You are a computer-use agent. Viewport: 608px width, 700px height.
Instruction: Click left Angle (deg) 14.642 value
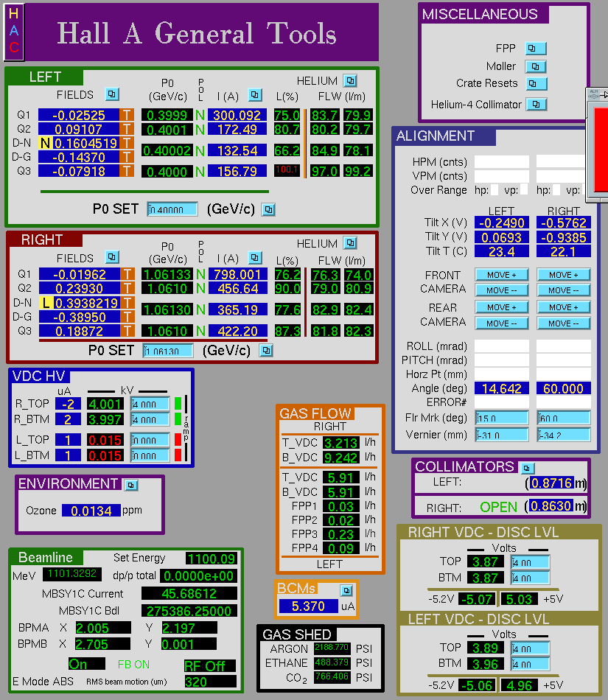[502, 388]
